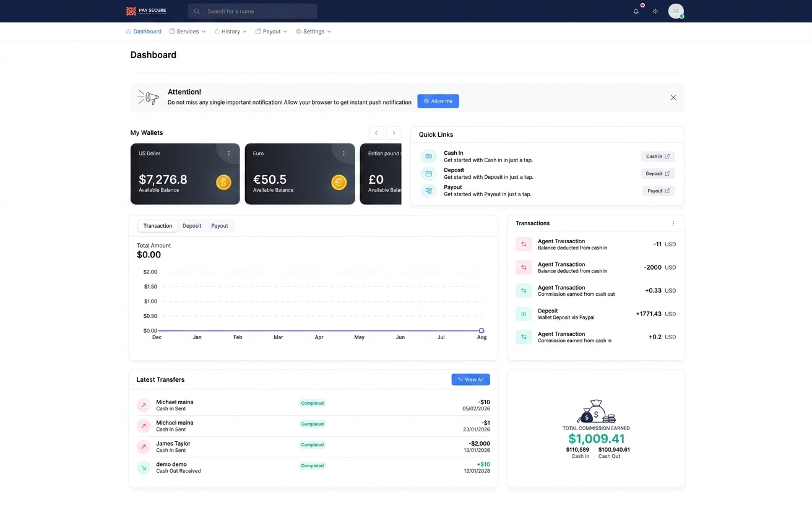Click the -$10 transfer amount
This screenshot has height=505, width=812.
tap(484, 402)
